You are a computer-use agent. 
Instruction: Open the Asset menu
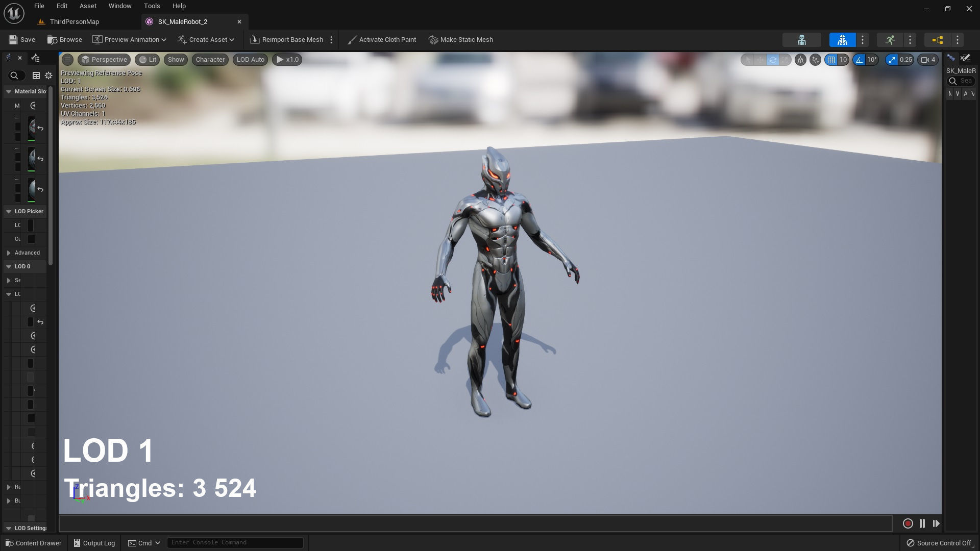[88, 6]
